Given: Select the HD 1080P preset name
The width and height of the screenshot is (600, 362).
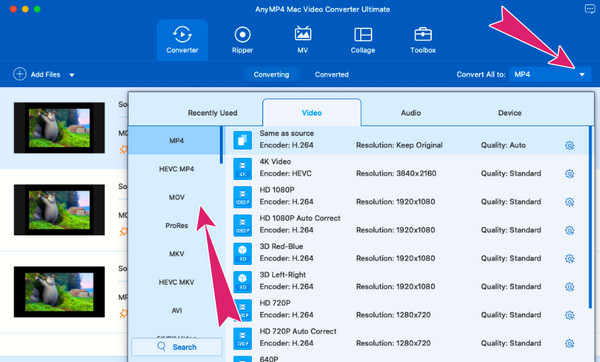Looking at the screenshot, I should [x=277, y=190].
